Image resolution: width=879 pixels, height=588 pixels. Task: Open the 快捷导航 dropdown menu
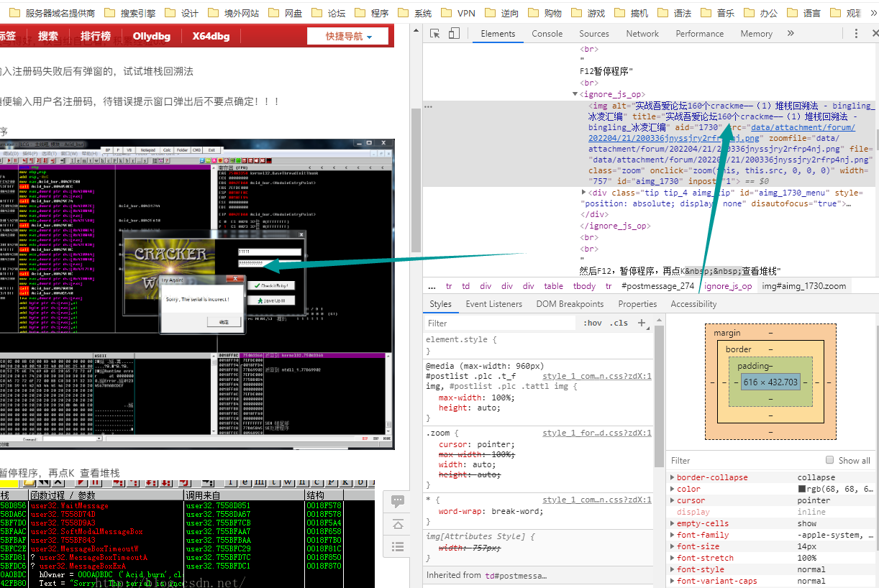click(x=348, y=37)
